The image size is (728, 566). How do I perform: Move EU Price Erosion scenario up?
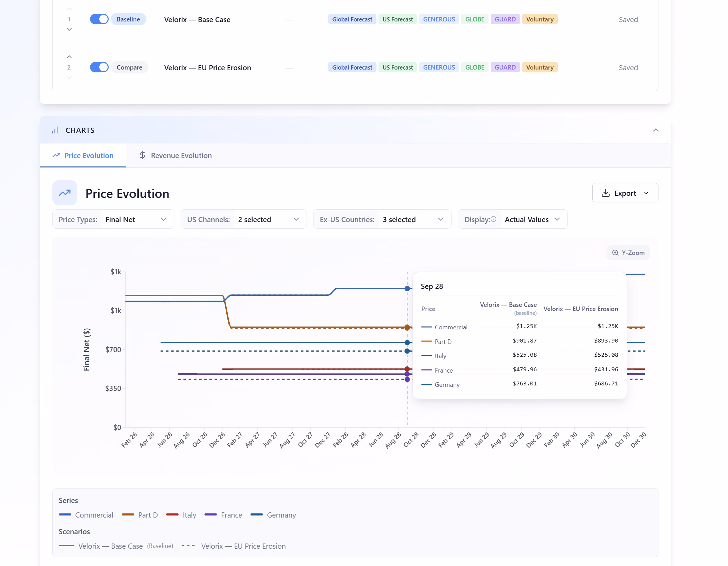[x=69, y=57]
